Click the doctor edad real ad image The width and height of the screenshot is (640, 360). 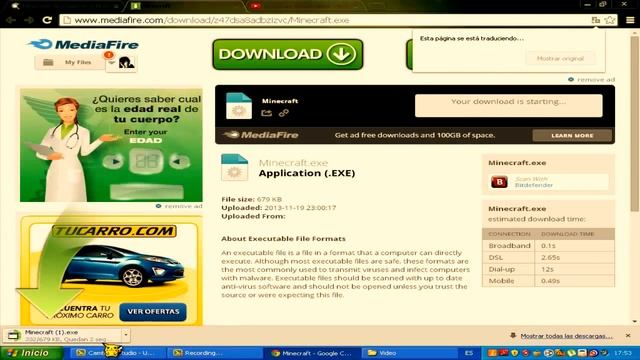[x=111, y=145]
